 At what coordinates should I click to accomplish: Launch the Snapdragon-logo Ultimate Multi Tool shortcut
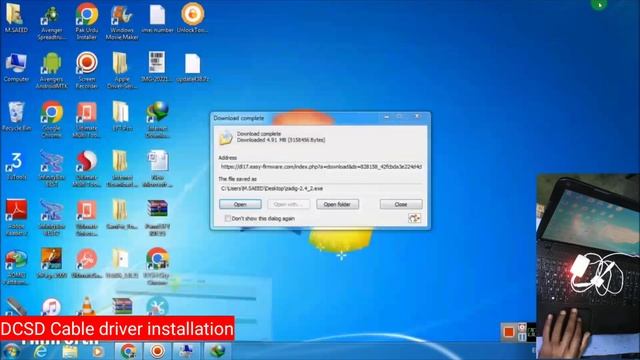point(87,169)
